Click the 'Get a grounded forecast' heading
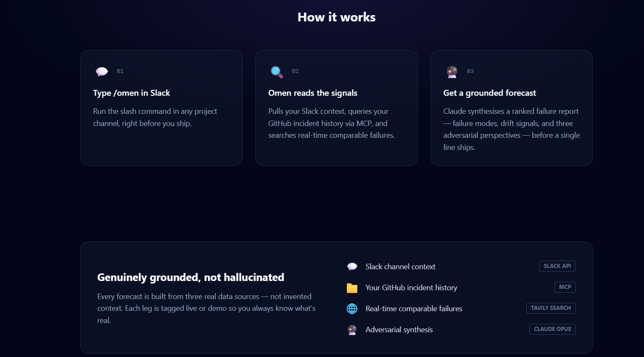This screenshot has height=357, width=644. [490, 93]
